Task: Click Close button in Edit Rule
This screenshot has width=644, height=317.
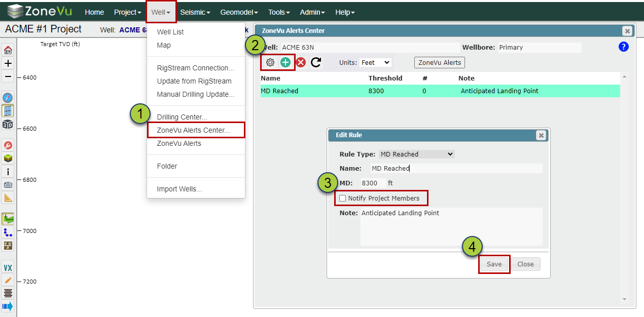Action: [x=525, y=264]
